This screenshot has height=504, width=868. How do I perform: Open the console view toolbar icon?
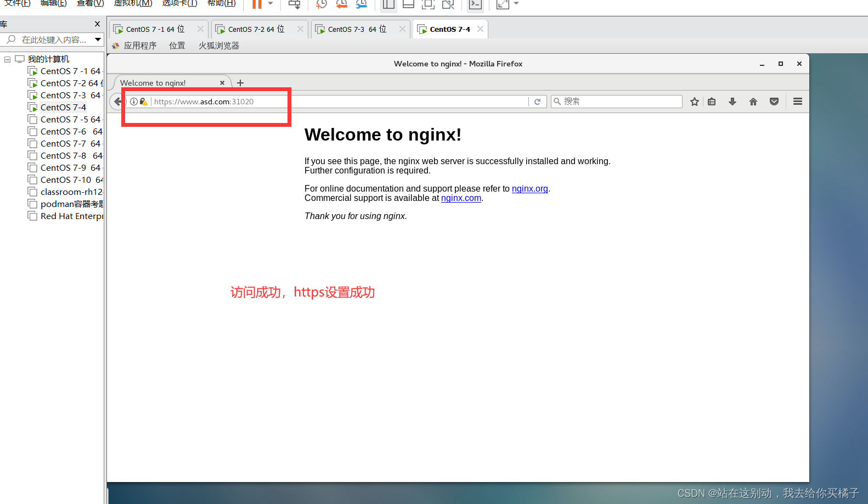coord(475,4)
